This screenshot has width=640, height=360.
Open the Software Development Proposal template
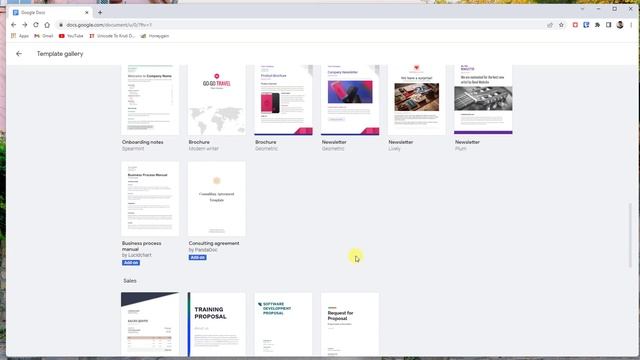coord(283,324)
